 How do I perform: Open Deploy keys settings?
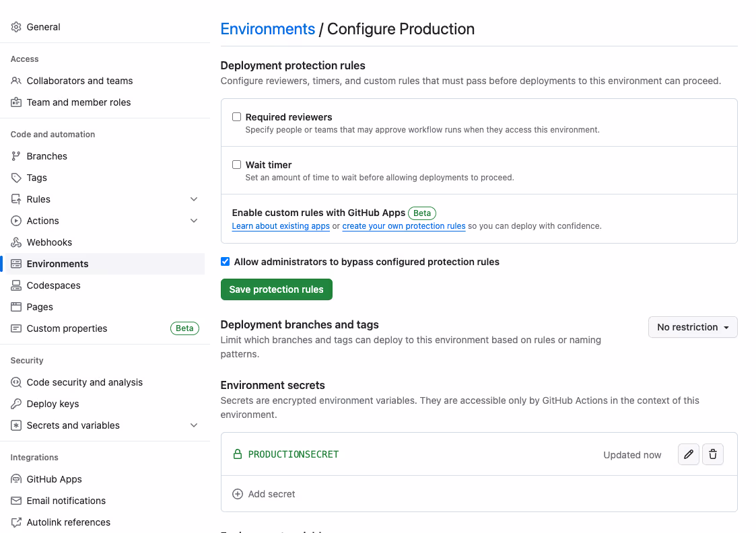tap(53, 404)
